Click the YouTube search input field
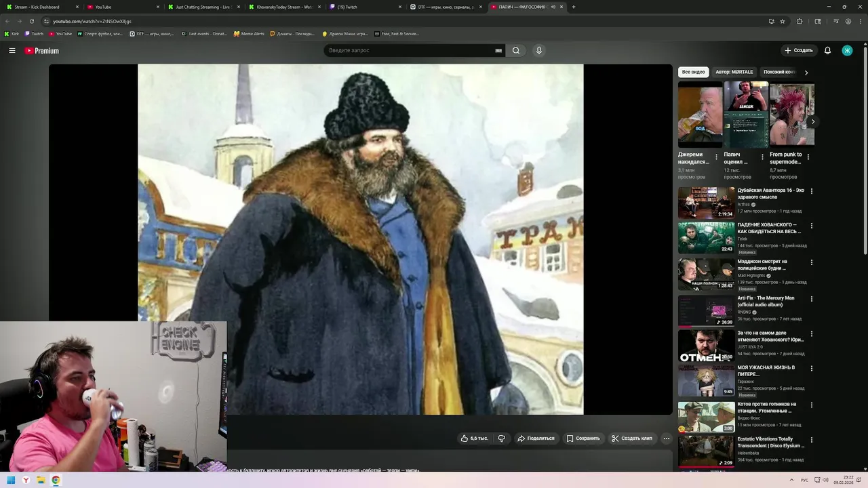Image resolution: width=868 pixels, height=488 pixels. point(409,50)
